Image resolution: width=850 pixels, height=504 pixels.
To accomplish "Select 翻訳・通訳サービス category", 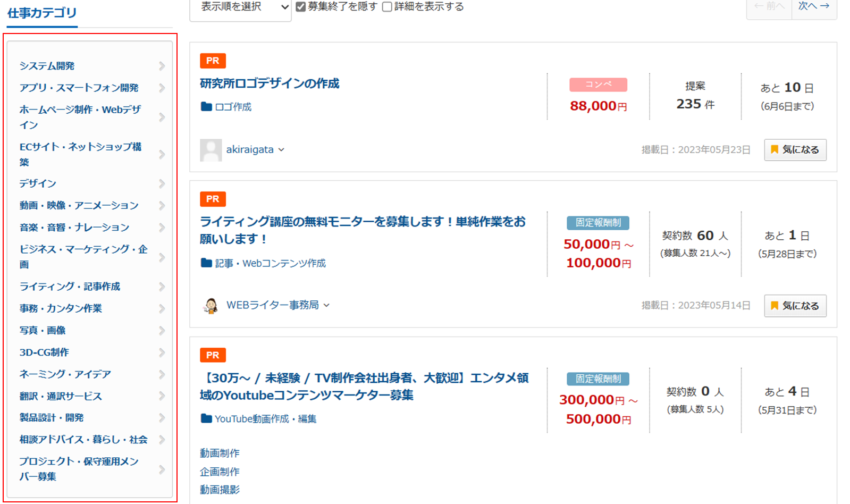I will pos(61,396).
